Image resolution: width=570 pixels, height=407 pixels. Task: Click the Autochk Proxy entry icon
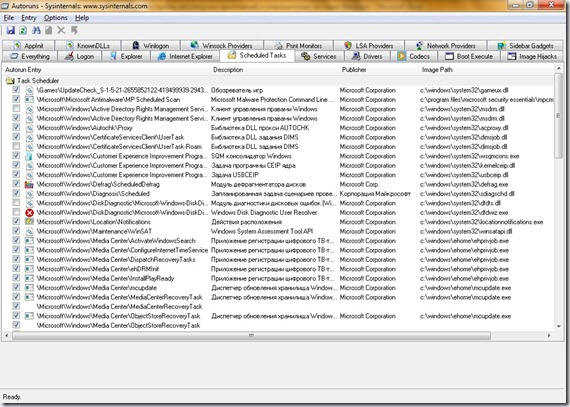click(x=29, y=128)
